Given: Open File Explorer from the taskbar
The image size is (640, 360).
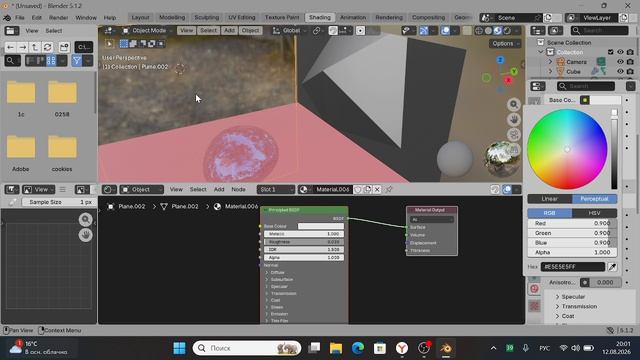Looking at the screenshot, I should [336, 348].
